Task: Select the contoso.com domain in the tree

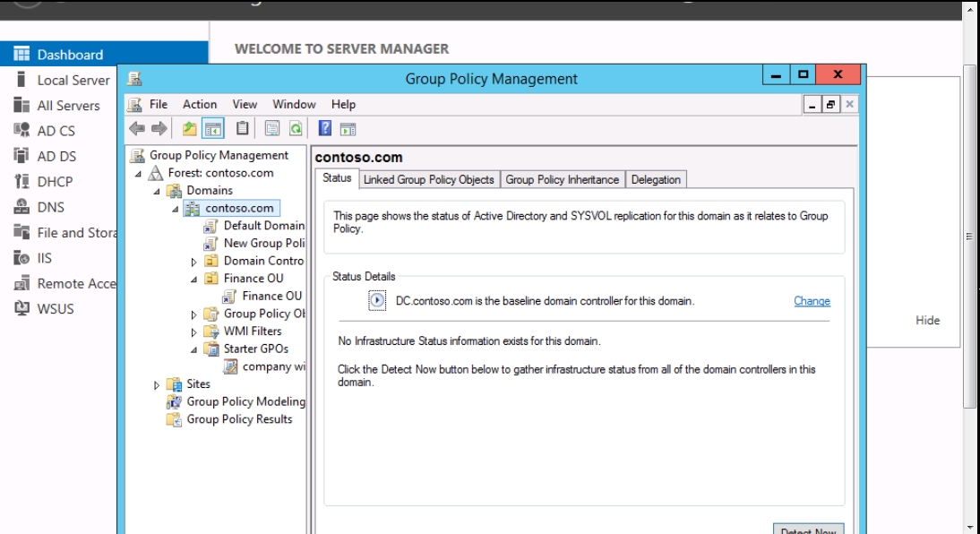Action: pos(239,208)
